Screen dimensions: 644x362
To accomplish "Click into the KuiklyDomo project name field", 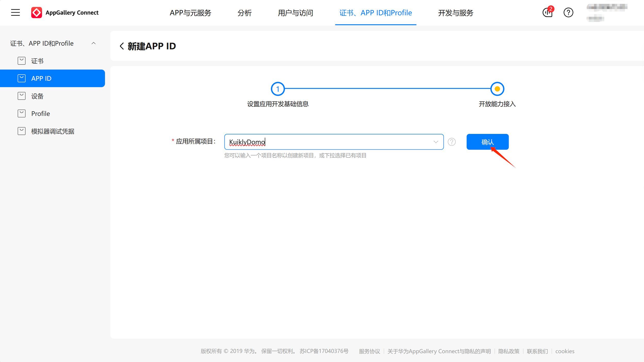I will pos(327,142).
